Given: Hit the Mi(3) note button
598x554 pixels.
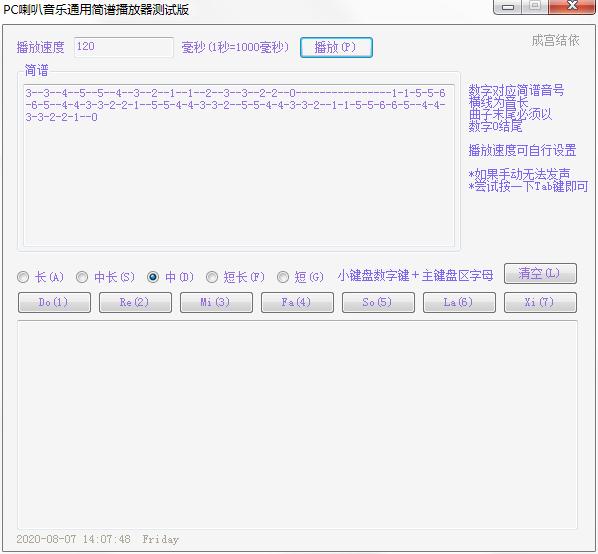Looking at the screenshot, I should (216, 303).
